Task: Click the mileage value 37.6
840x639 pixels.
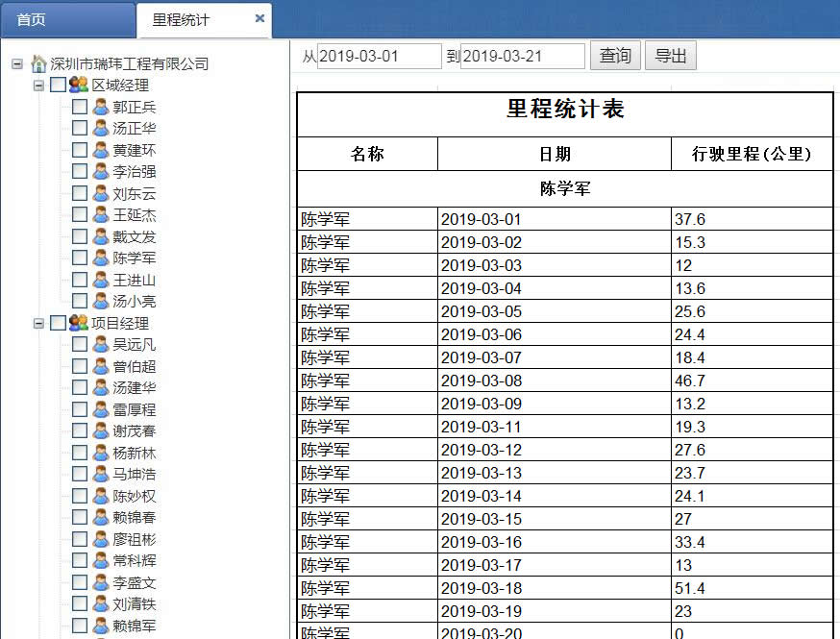Action: coord(752,219)
